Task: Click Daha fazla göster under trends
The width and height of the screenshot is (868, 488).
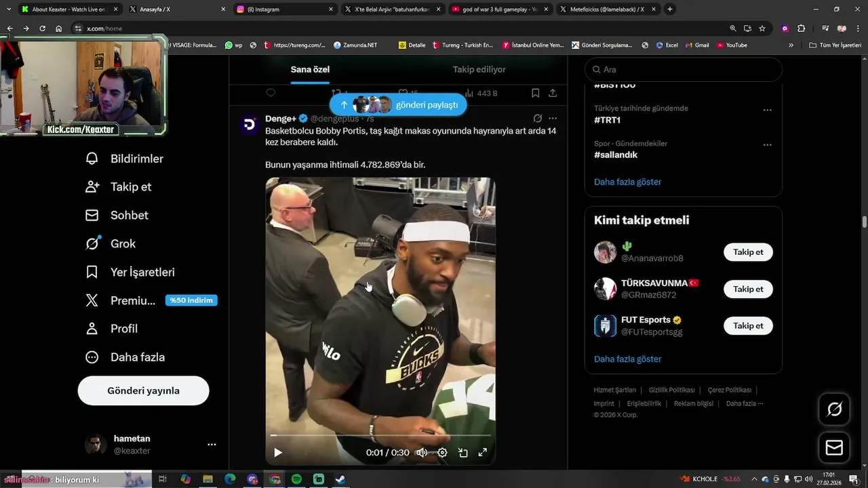Action: point(627,182)
